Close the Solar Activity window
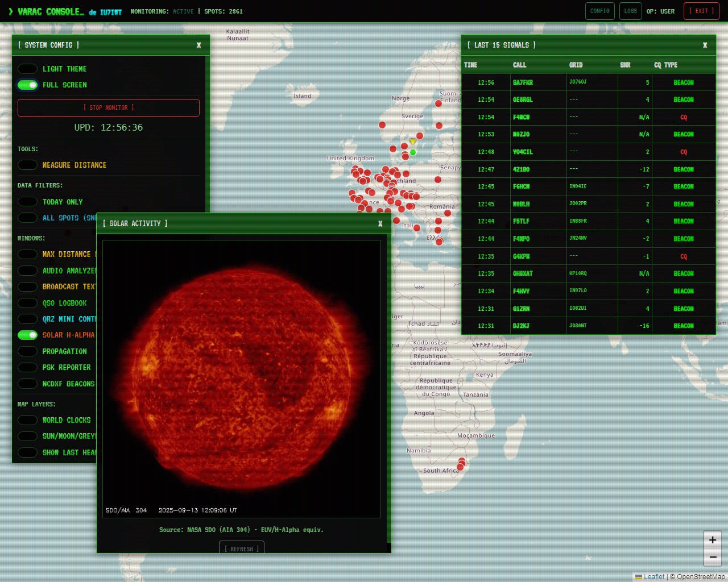The image size is (728, 582). tap(380, 224)
